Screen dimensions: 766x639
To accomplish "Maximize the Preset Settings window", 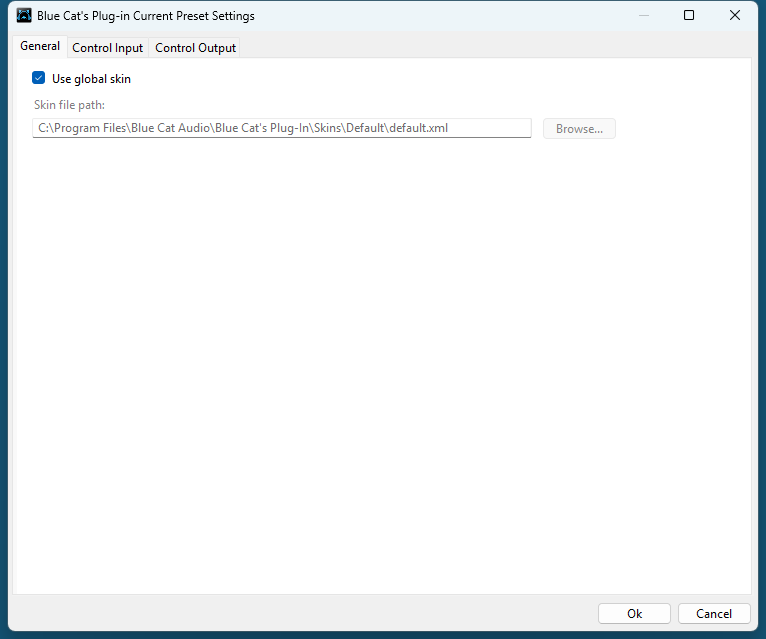I will pos(689,16).
